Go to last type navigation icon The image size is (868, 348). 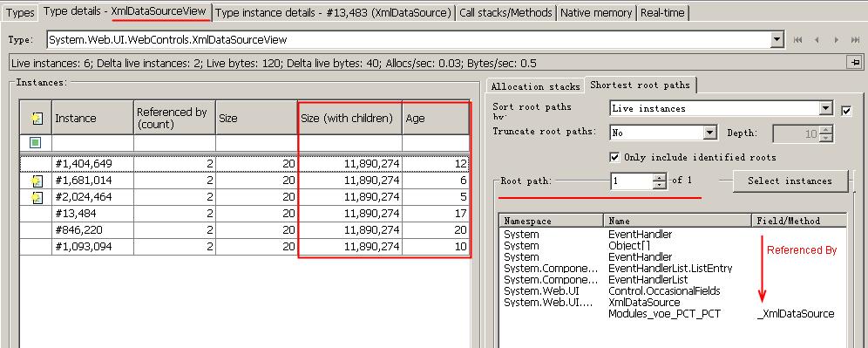click(x=855, y=40)
